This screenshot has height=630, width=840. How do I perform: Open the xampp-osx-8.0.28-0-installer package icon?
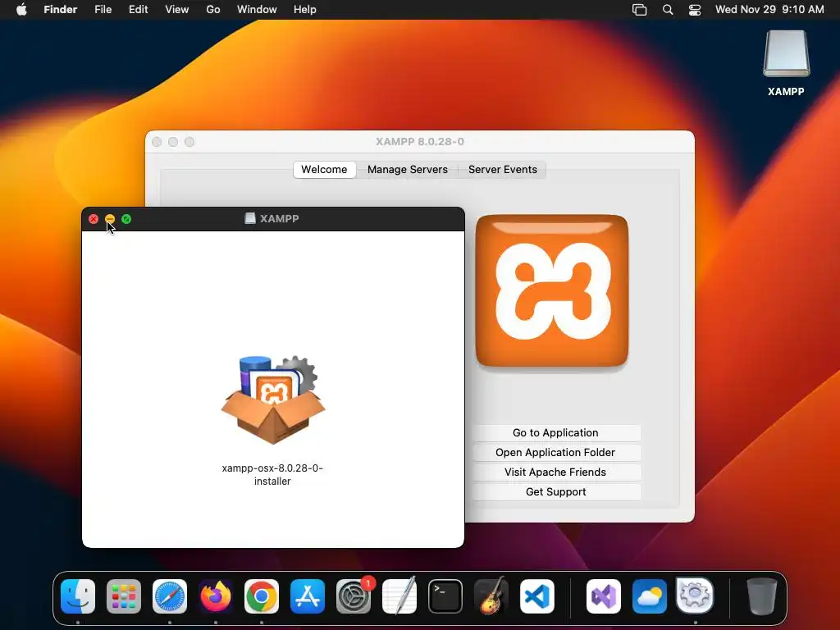(273, 399)
